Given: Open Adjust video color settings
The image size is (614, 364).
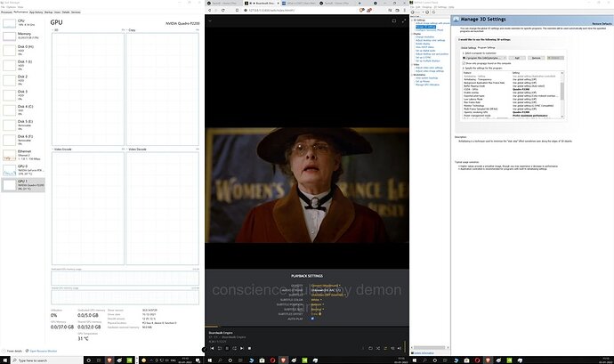Looking at the screenshot, I should (429, 68).
